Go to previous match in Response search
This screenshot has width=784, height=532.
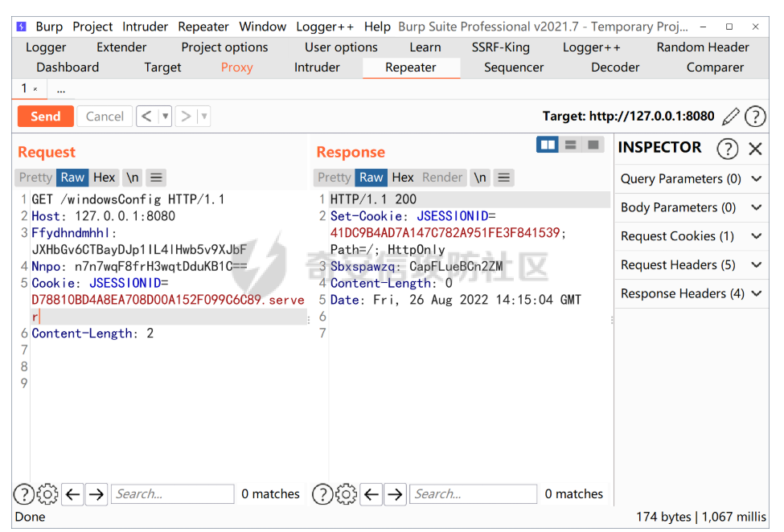371,494
